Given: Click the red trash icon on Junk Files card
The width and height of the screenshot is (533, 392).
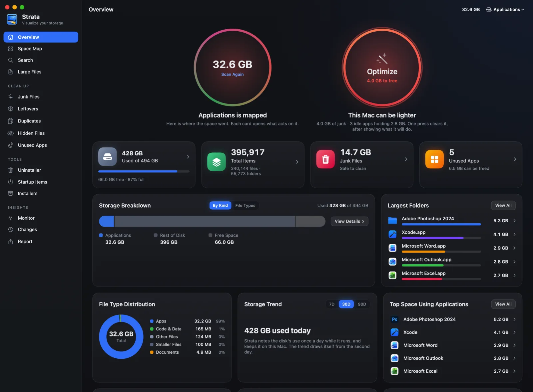Looking at the screenshot, I should [x=325, y=159].
